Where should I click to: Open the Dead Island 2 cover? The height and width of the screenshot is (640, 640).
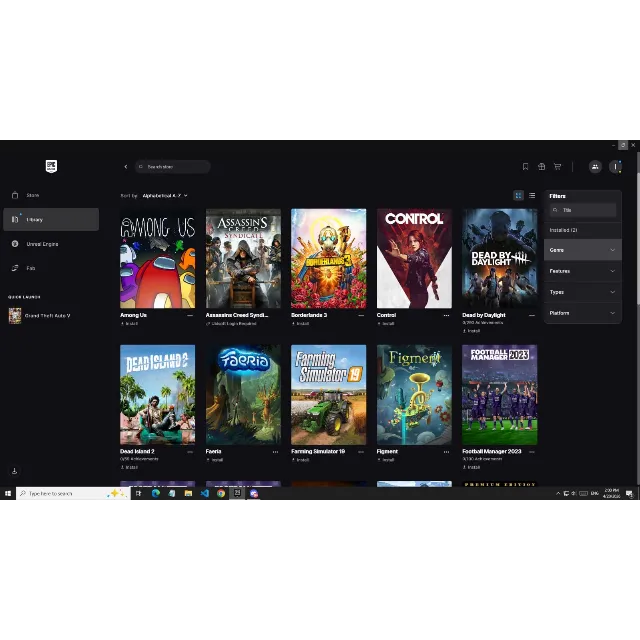click(158, 395)
